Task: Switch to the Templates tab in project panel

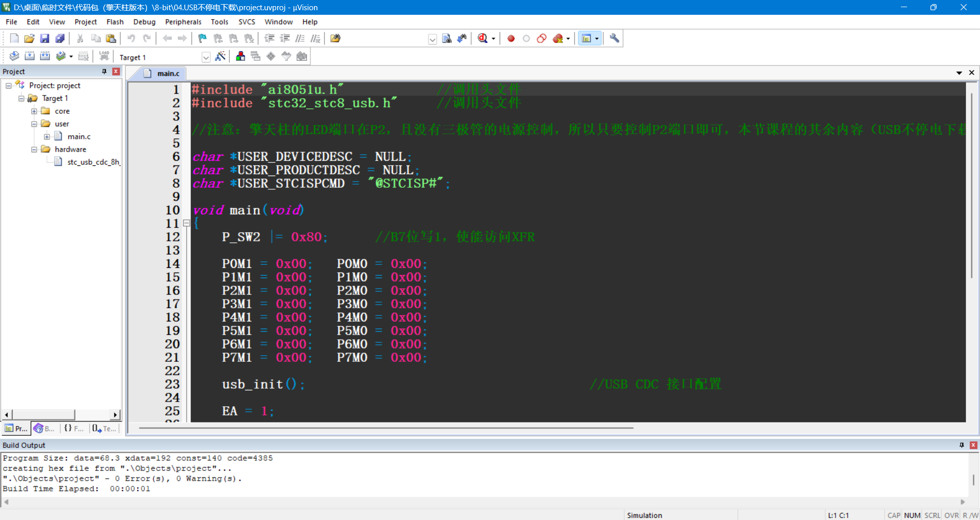Action: pos(104,429)
